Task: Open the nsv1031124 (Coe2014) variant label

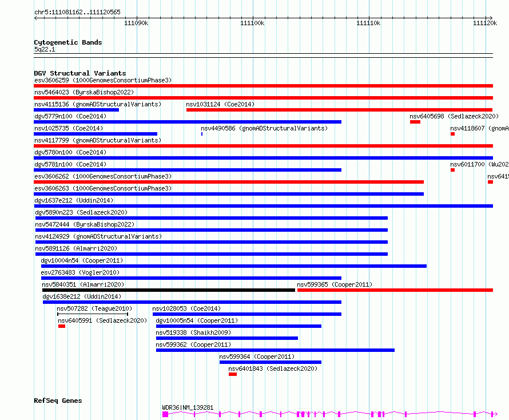Action: [x=220, y=104]
